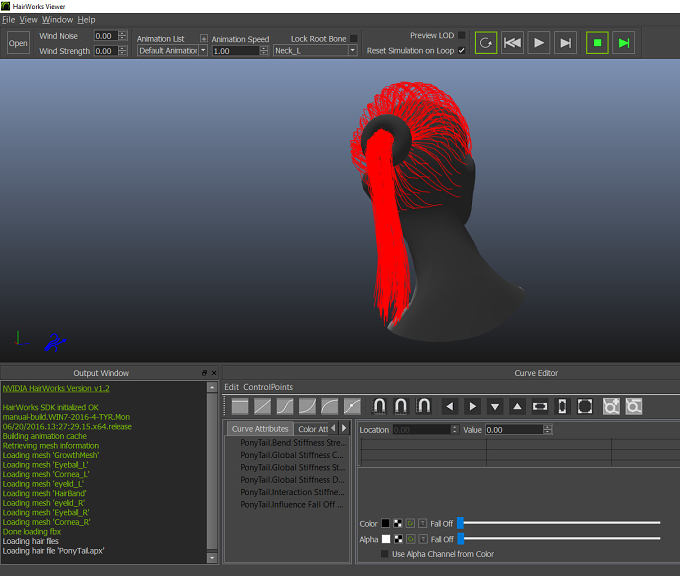Click the Color Fall Off slider
Viewport: 680px width, 576px height.
point(559,523)
